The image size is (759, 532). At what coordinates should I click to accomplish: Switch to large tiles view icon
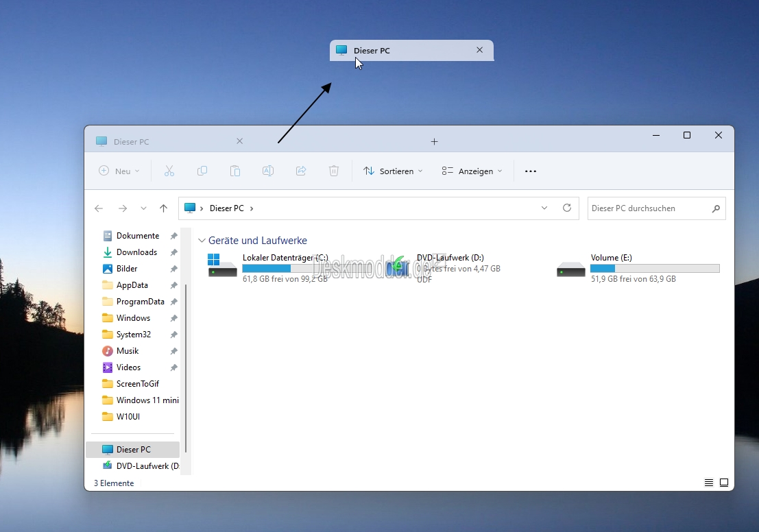point(724,483)
